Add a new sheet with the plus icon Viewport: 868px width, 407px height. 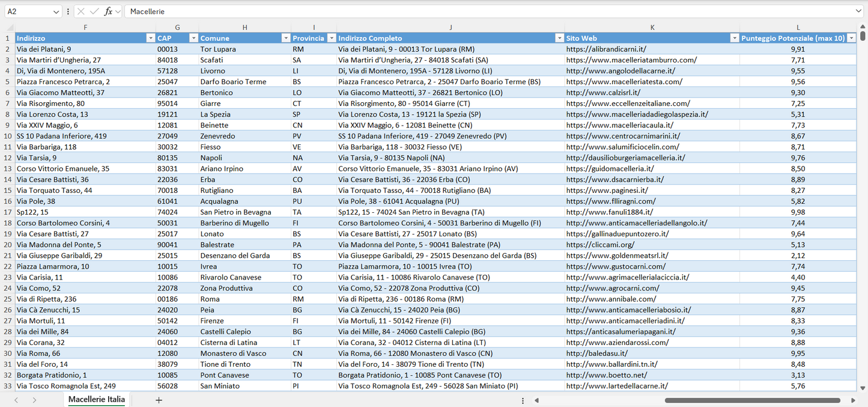(159, 399)
